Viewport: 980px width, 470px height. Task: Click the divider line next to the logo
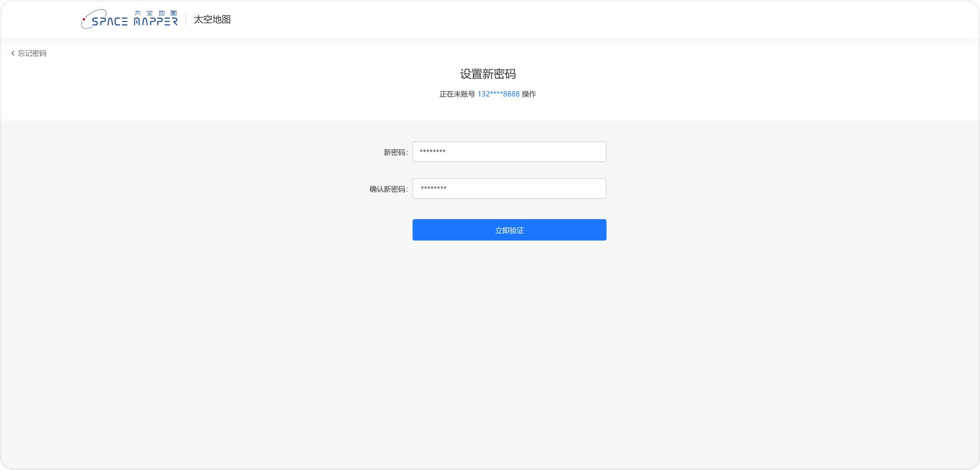pyautogui.click(x=186, y=19)
